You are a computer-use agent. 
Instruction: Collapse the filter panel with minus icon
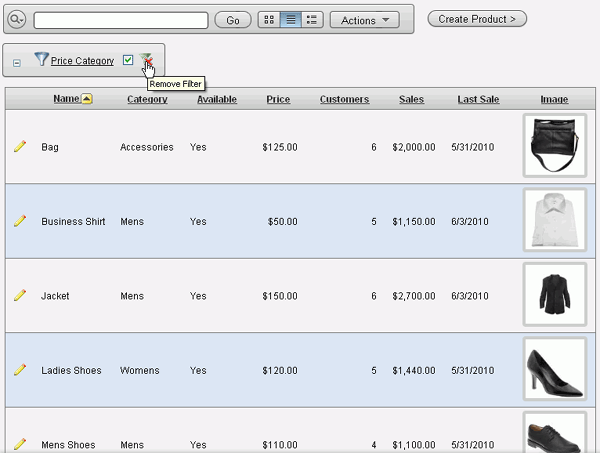[17, 63]
